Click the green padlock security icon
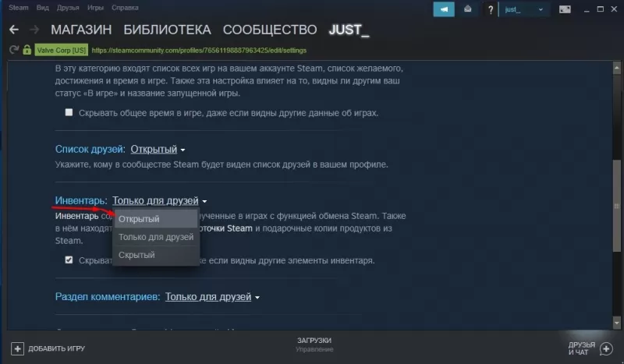This screenshot has width=624, height=364. [x=27, y=50]
